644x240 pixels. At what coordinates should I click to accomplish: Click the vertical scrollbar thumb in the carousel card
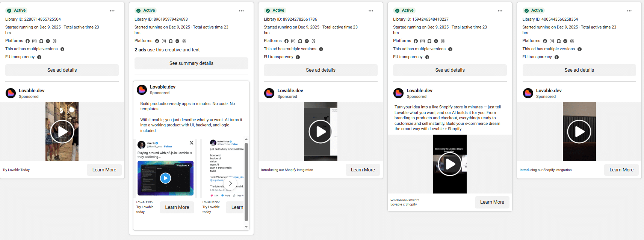(x=246, y=180)
